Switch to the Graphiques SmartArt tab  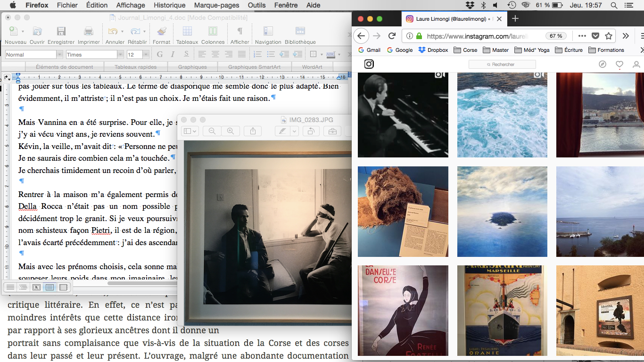tap(254, 67)
